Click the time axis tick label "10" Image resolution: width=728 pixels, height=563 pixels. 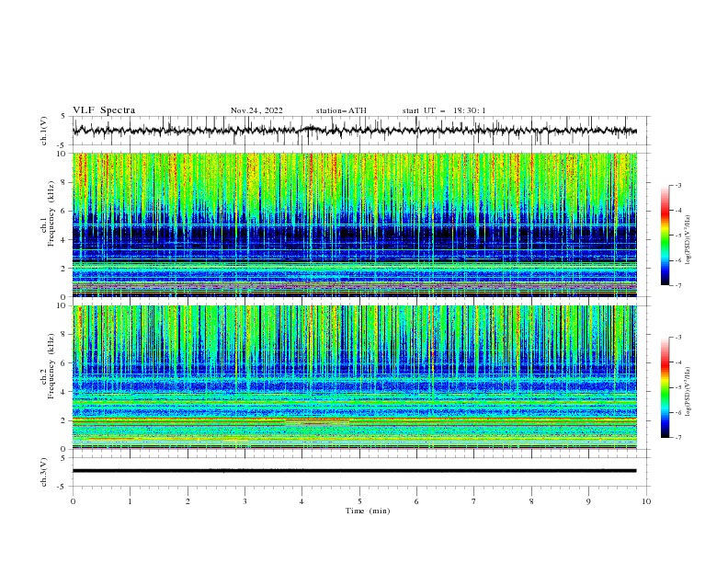(646, 501)
